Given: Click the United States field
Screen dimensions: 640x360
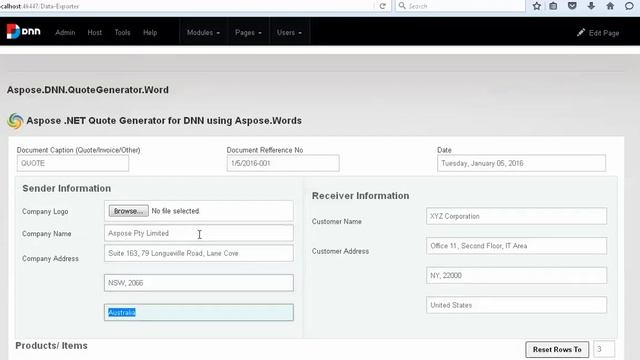Looking at the screenshot, I should pos(516,305).
